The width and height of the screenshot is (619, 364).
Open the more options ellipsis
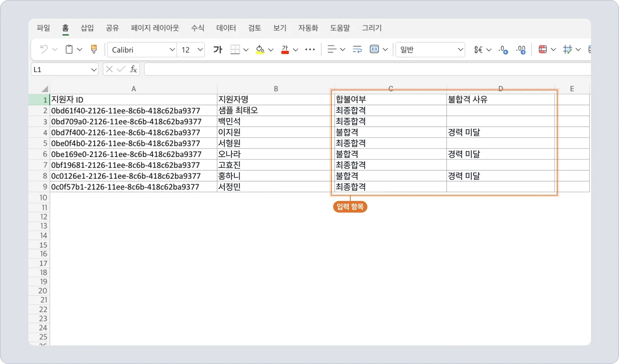pyautogui.click(x=310, y=50)
